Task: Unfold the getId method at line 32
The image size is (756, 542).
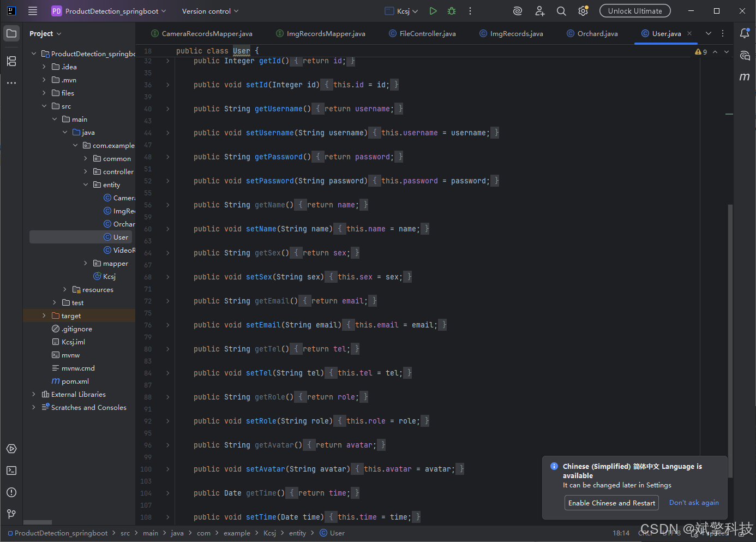Action: point(167,61)
